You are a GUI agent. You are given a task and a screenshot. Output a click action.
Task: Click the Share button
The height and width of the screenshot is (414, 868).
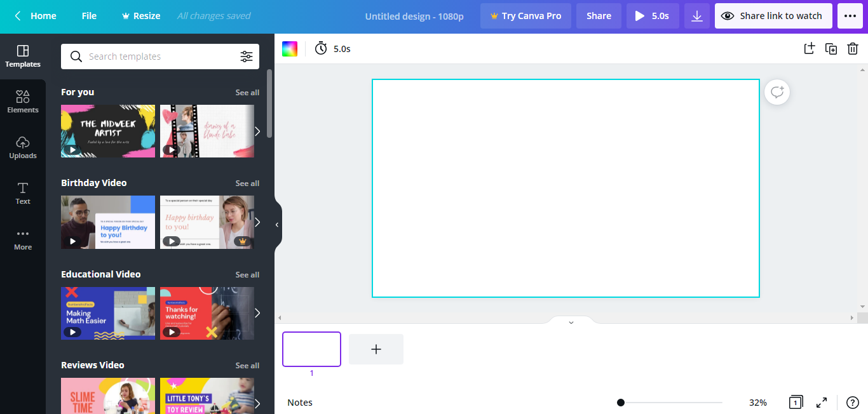(598, 15)
